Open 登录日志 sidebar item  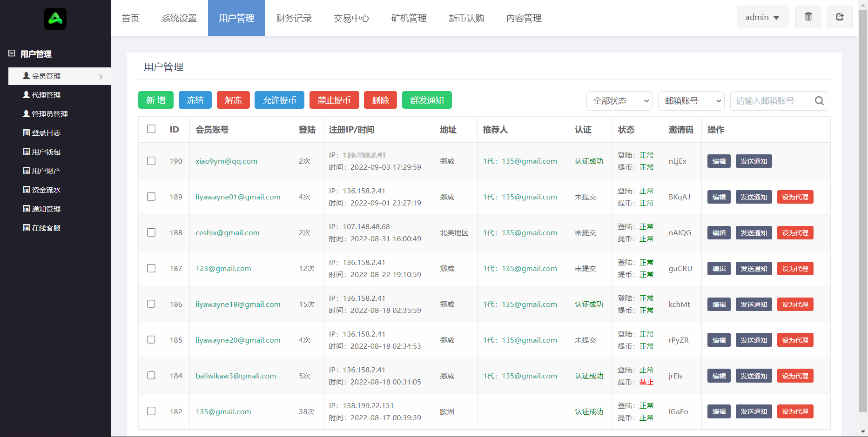(42, 133)
